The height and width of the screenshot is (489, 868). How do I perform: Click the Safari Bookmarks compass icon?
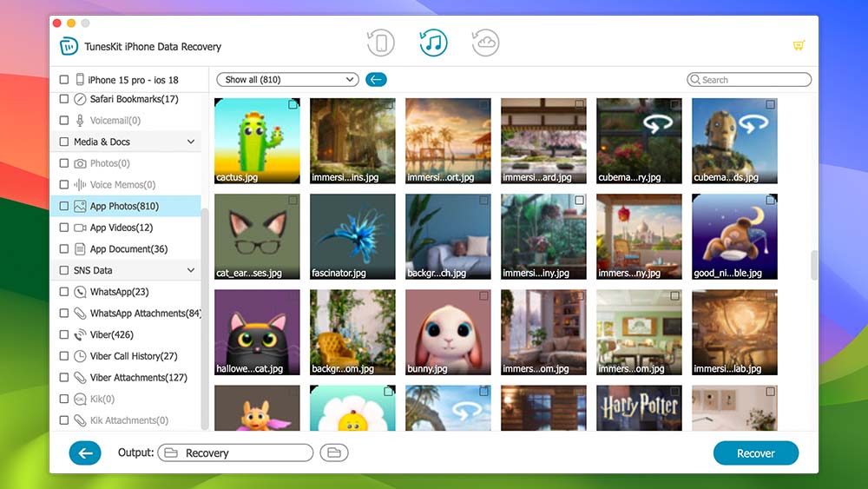pyautogui.click(x=80, y=99)
